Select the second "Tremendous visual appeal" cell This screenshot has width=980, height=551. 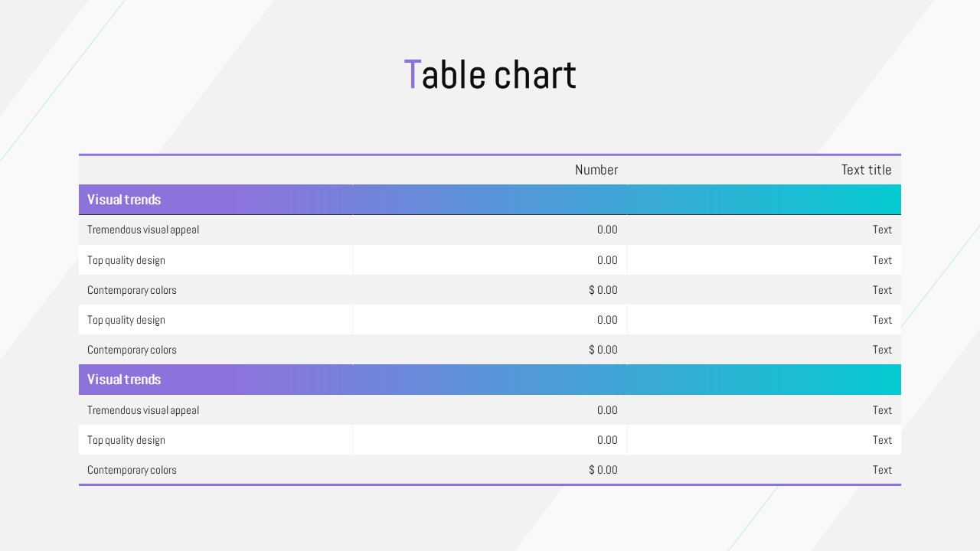coord(143,410)
